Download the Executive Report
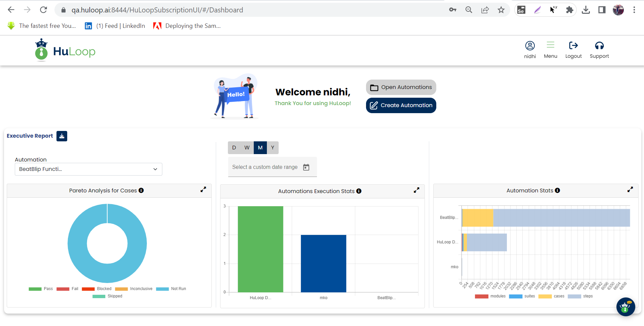Screen dimensions: 644x326 [x=62, y=136]
